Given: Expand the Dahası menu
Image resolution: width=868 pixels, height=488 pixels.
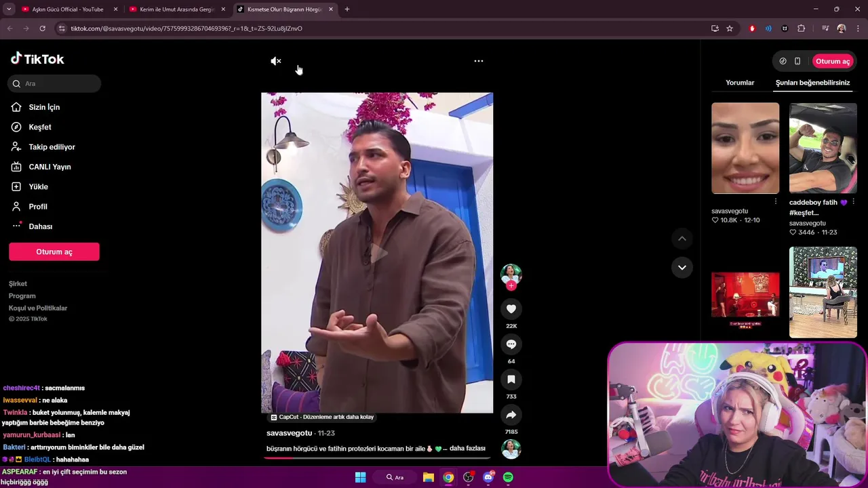Looking at the screenshot, I should 40,226.
